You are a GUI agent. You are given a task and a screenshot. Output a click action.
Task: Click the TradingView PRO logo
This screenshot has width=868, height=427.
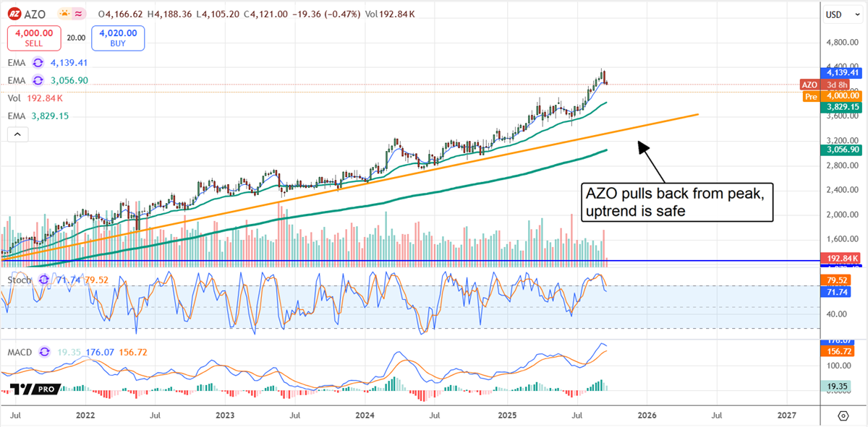tap(34, 389)
